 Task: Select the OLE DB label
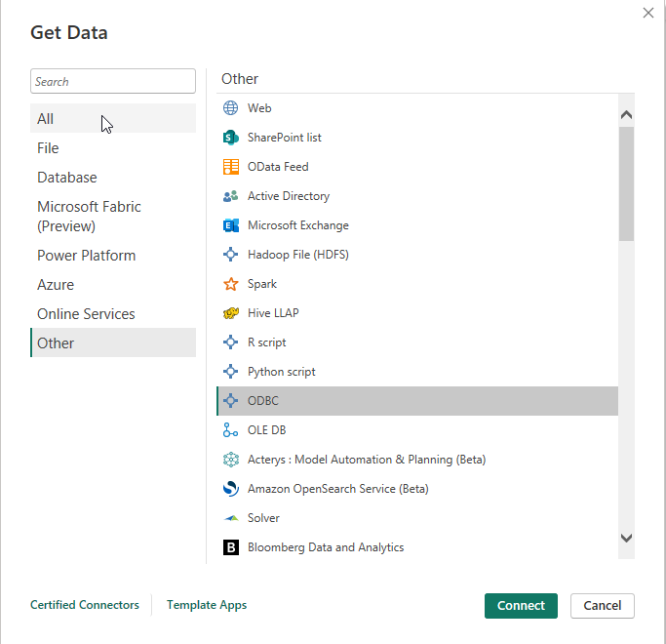coord(267,430)
